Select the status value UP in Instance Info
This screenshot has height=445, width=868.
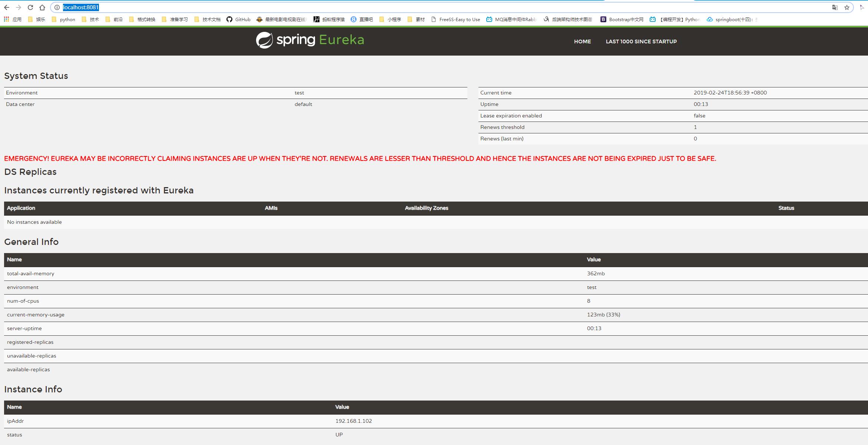coord(339,435)
